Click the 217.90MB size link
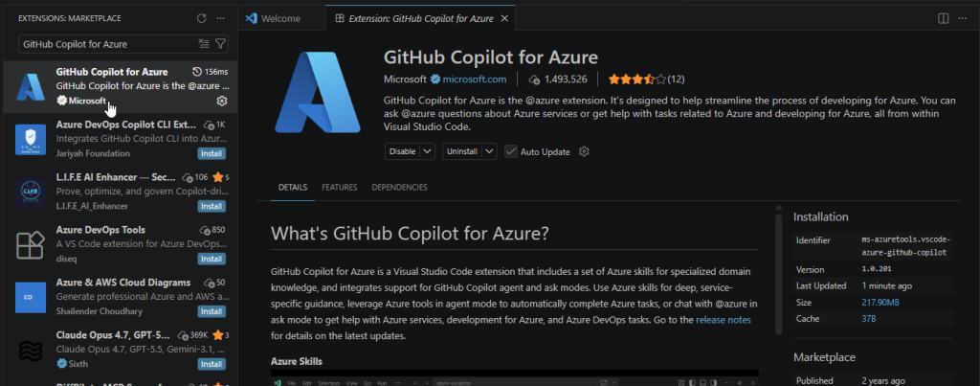Image resolution: width=980 pixels, height=386 pixels. click(x=880, y=302)
